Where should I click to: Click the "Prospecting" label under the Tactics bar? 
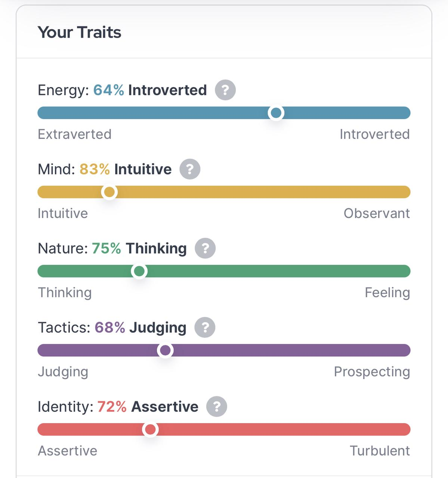tap(372, 372)
